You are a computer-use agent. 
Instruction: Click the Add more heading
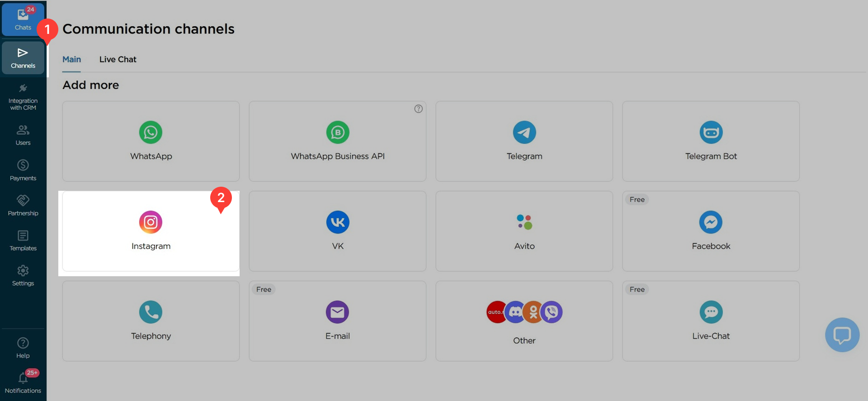point(90,85)
